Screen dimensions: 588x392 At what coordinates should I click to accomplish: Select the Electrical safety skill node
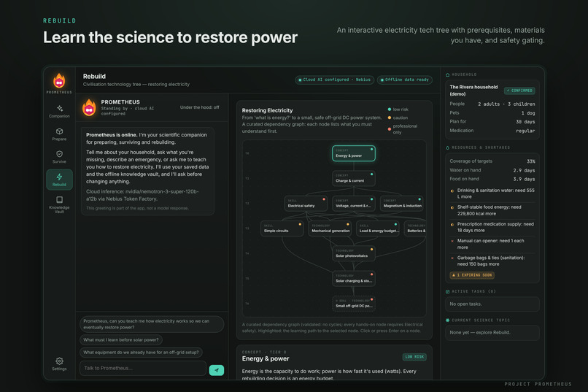pyautogui.click(x=306, y=204)
